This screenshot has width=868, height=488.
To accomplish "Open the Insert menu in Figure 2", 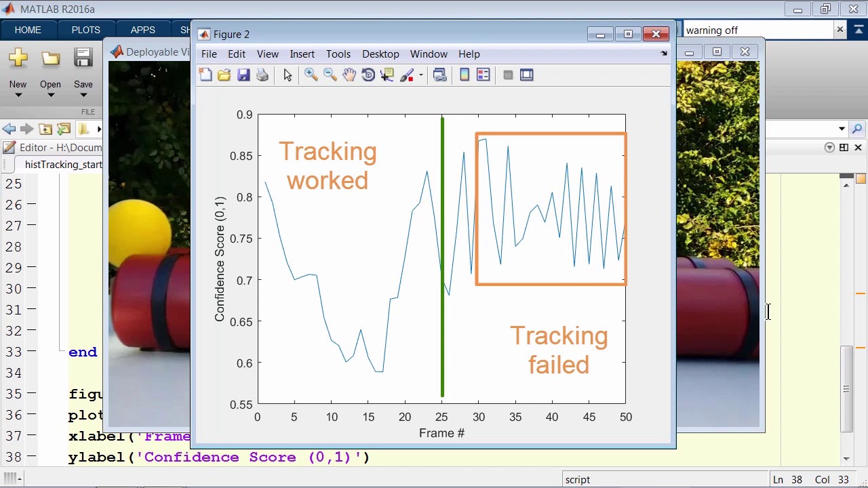I will point(302,54).
